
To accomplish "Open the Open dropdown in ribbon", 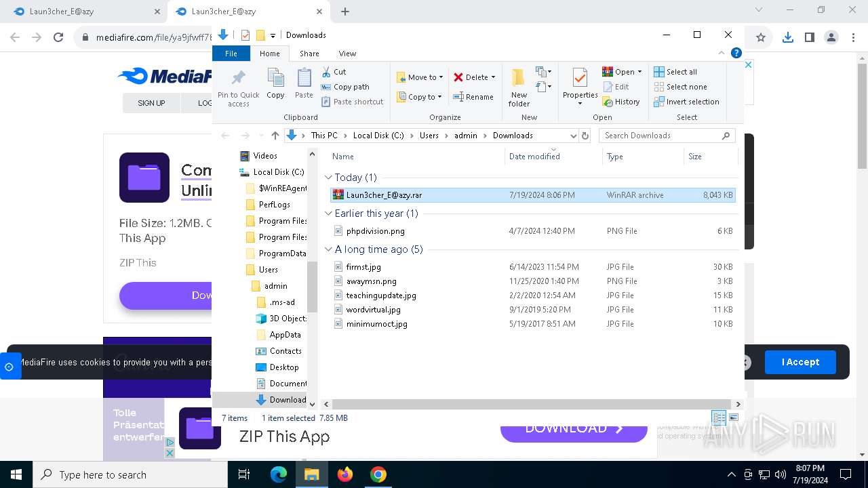I will pyautogui.click(x=622, y=72).
